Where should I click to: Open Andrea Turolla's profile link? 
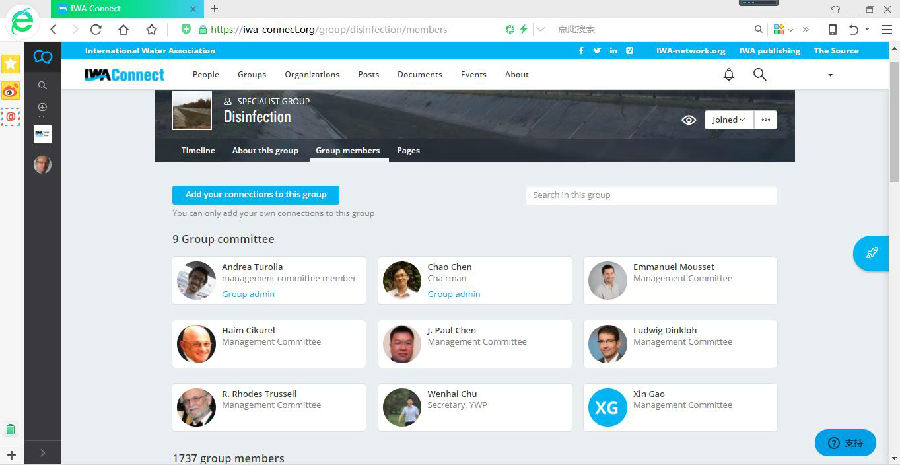point(252,267)
